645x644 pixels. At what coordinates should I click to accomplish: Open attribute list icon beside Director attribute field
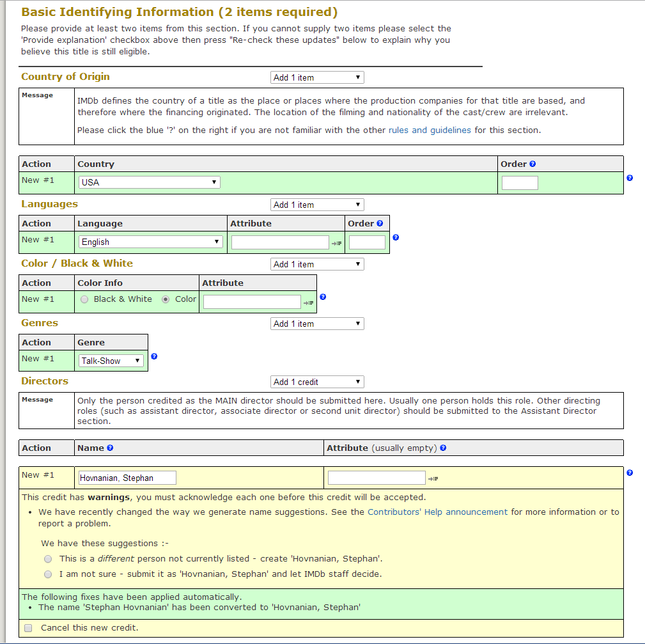pyautogui.click(x=433, y=478)
